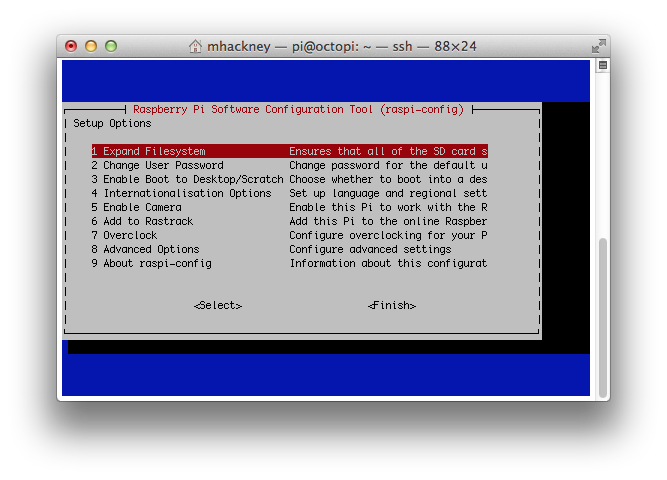Select Enable Boot to Desktop/Scratch option
Screen dimensions: 667x480
[187, 179]
